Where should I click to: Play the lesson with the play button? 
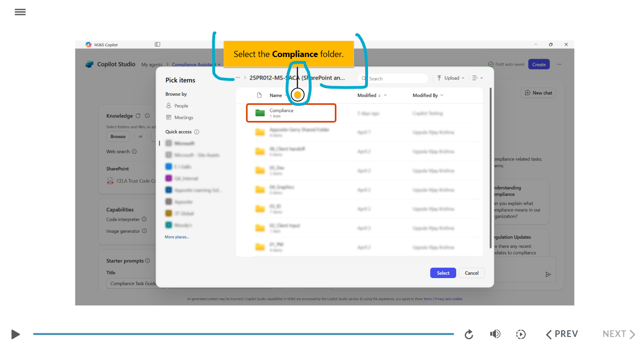(x=16, y=335)
